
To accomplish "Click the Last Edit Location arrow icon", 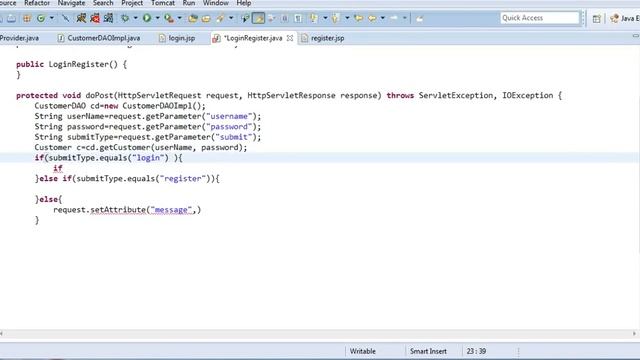I will click(x=359, y=18).
